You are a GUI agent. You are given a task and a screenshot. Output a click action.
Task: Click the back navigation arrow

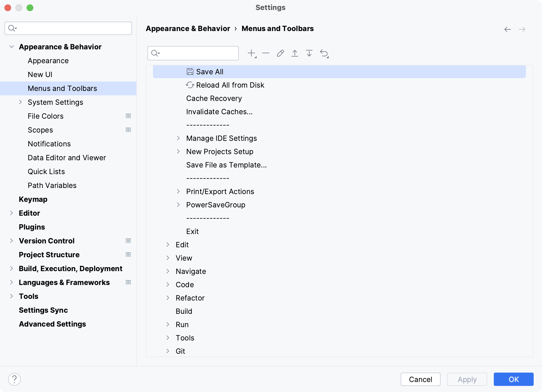[508, 29]
